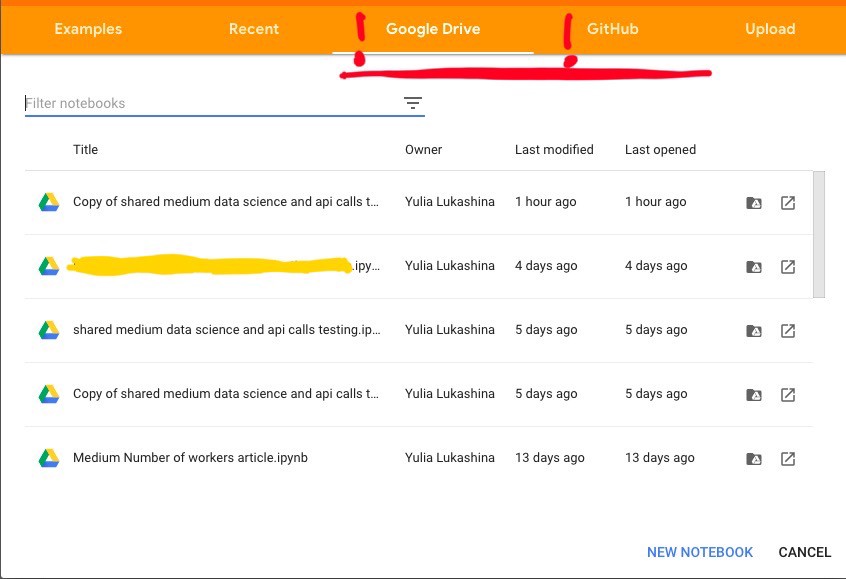Click Drive icon of shared medium testing row
The image size is (846, 579).
[x=49, y=330]
